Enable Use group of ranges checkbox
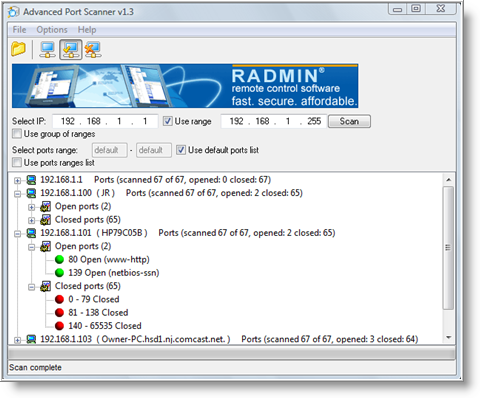 (x=17, y=134)
